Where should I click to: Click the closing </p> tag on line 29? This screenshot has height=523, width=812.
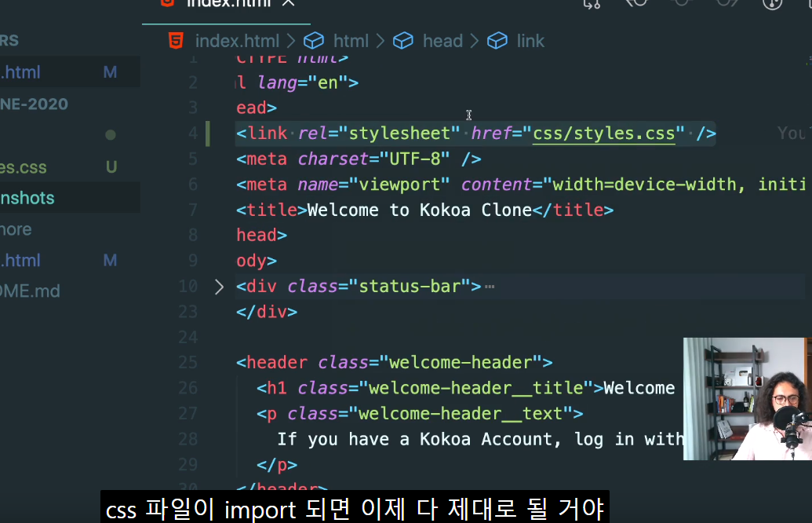click(277, 465)
